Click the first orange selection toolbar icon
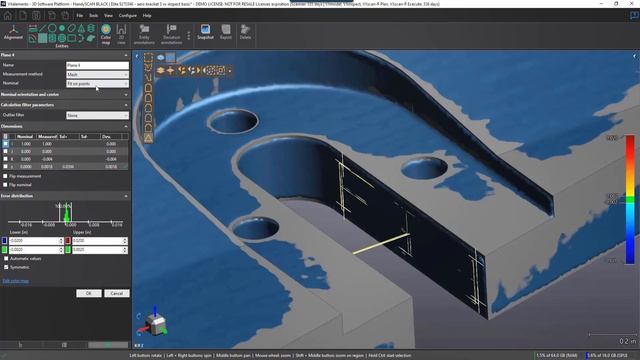This screenshot has height=360, width=640. tap(160, 70)
